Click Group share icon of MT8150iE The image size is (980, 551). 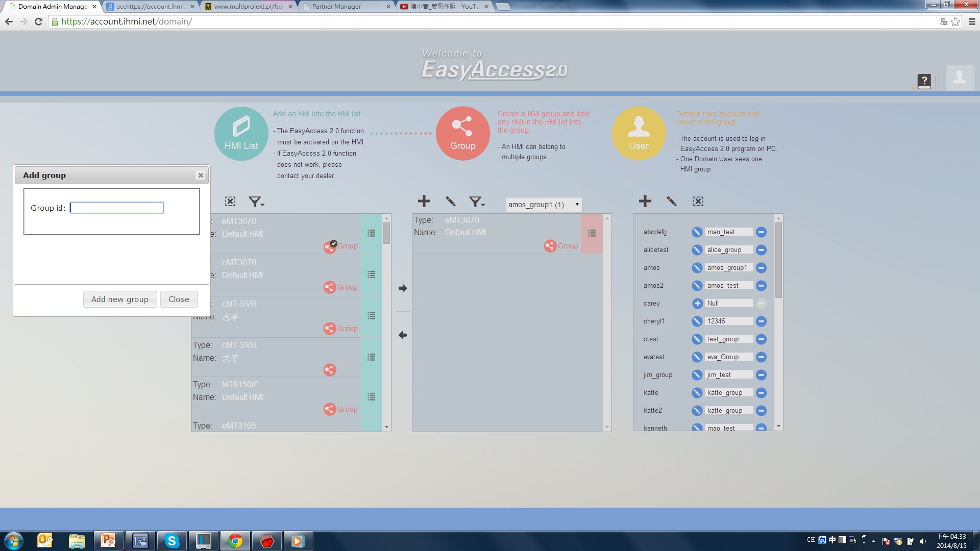[330, 409]
